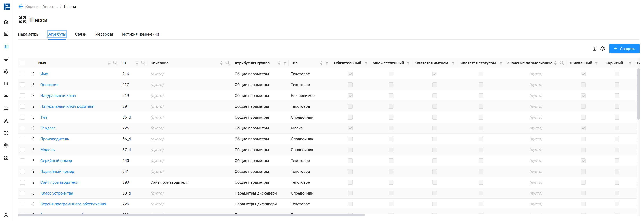Click the horizontal scrollbar under the table

pos(191,215)
